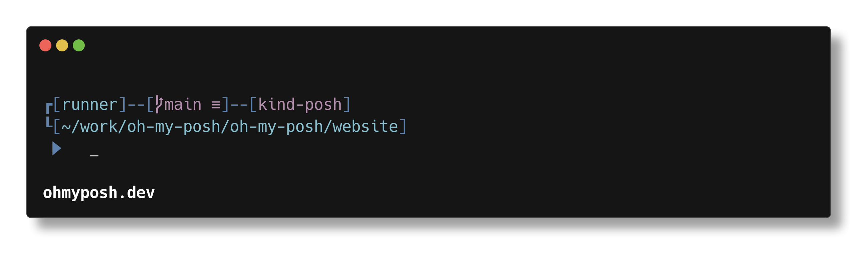
Task: Click the blue prompt triangle arrow
Action: click(x=57, y=149)
